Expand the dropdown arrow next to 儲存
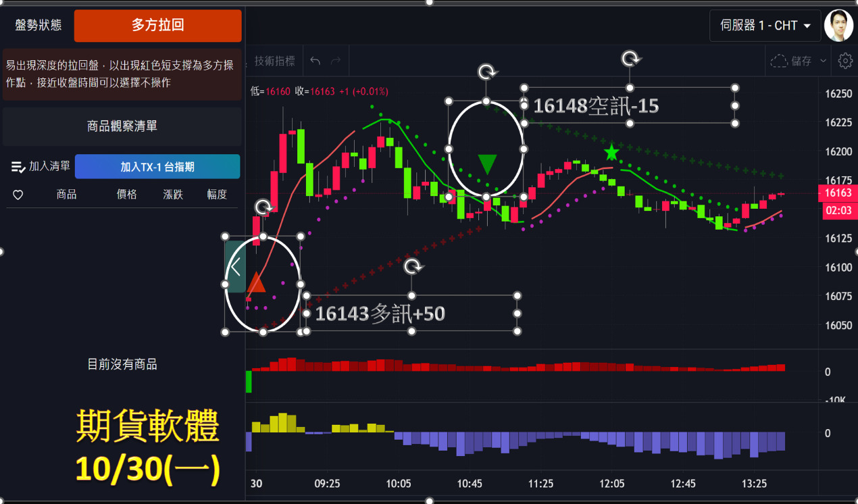This screenshot has width=858, height=504. 823,61
